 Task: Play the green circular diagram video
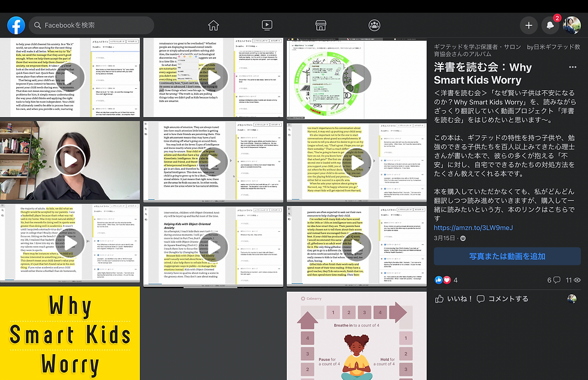point(356,79)
